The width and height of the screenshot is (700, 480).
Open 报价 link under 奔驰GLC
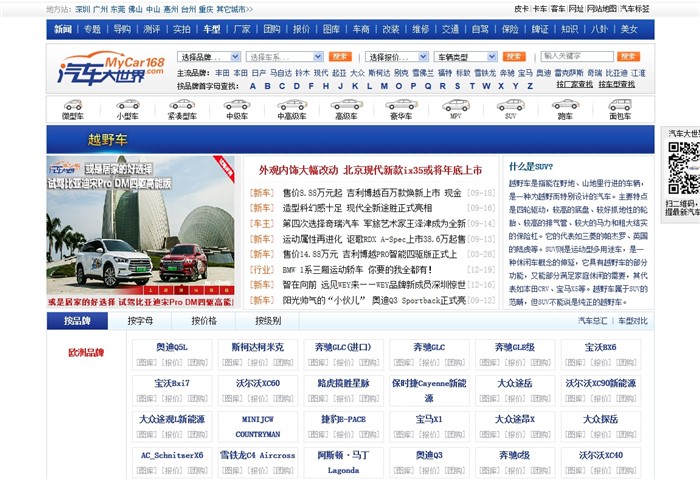[429, 363]
